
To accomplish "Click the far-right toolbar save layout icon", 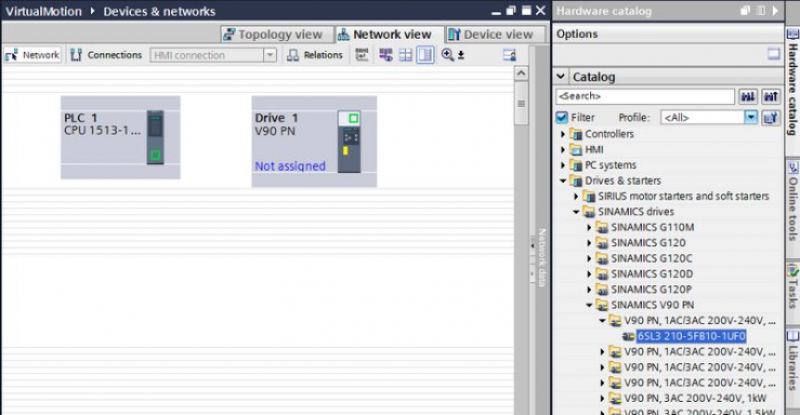I will coord(509,55).
